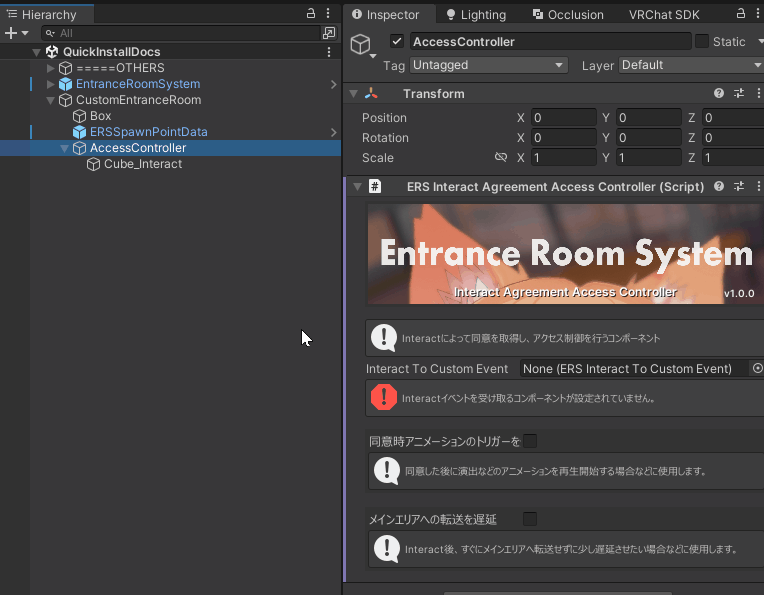The height and width of the screenshot is (595, 764).
Task: Expand the =====OTHERS hierarchy item
Action: [51, 68]
